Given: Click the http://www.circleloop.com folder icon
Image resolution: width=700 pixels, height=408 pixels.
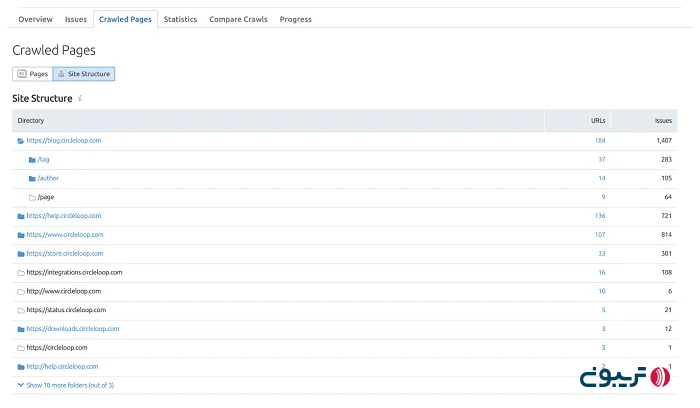Looking at the screenshot, I should (x=21, y=291).
